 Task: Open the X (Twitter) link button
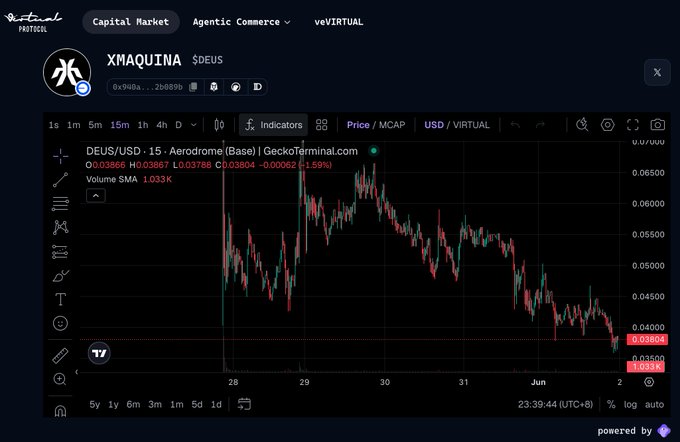pos(657,72)
